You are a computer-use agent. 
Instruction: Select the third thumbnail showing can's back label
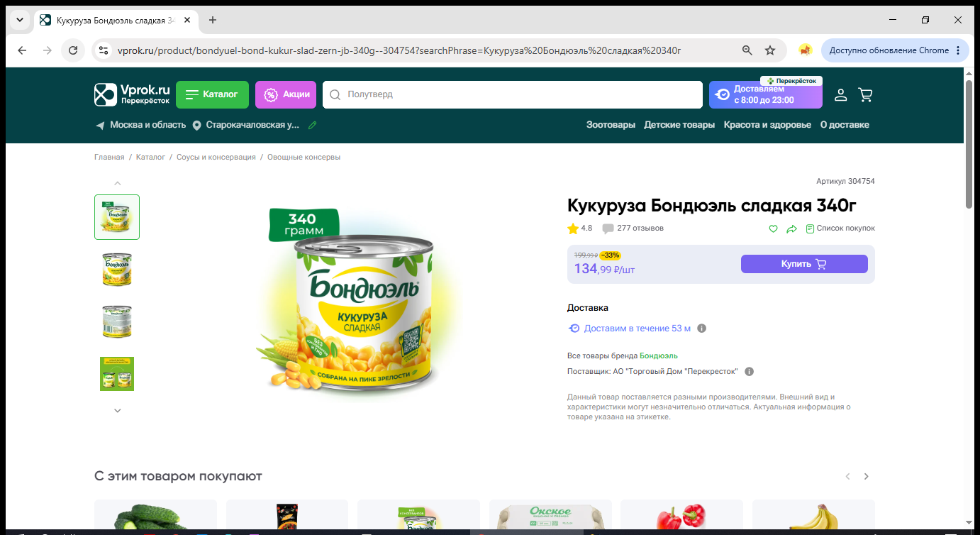point(117,321)
